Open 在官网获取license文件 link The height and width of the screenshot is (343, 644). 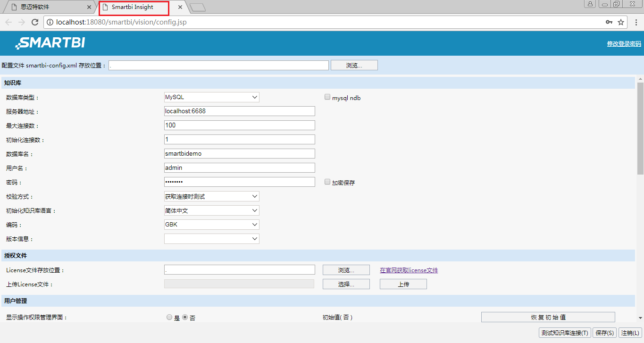coord(409,270)
